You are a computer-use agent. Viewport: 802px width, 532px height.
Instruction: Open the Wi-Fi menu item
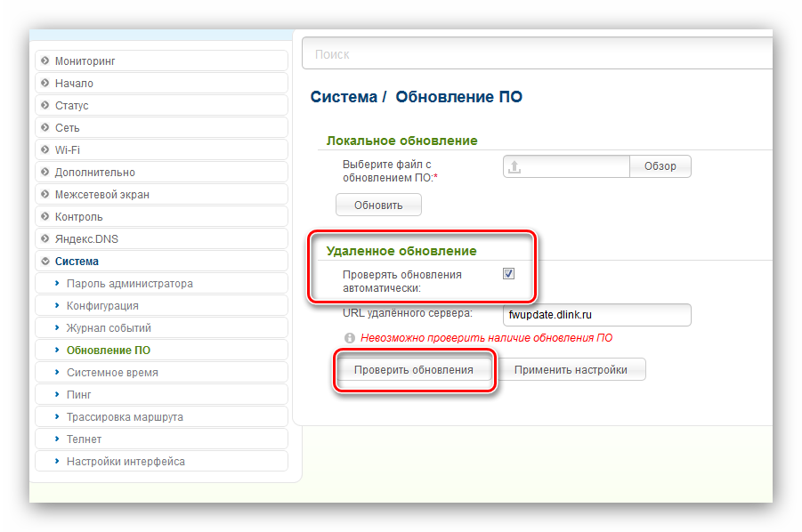[x=161, y=149]
